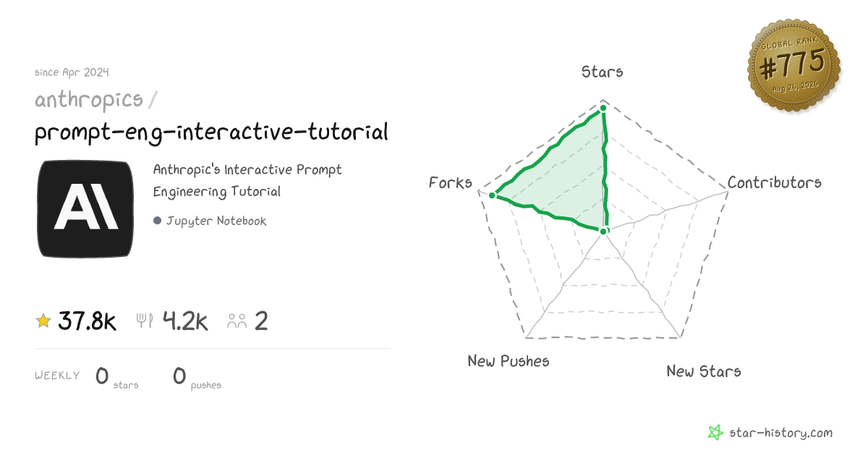Click the contributors people icon
Screen dimensions: 868x456
[237, 321]
